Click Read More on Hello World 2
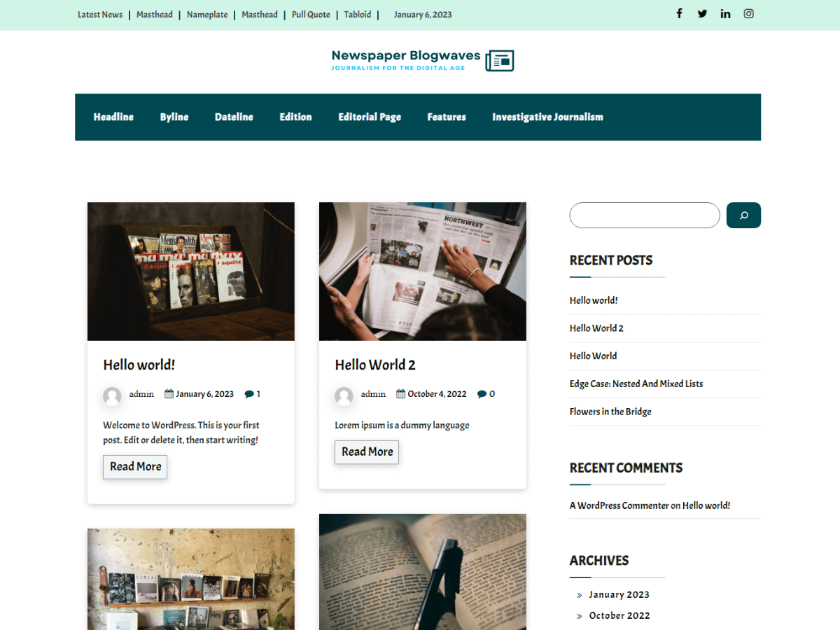 366,451
